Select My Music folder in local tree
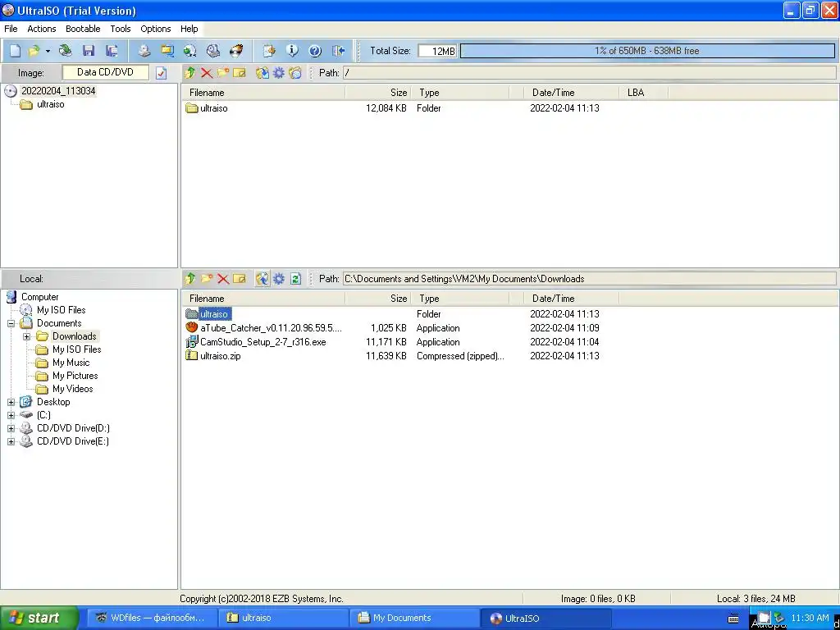Viewport: 840px width, 630px height. (x=71, y=363)
